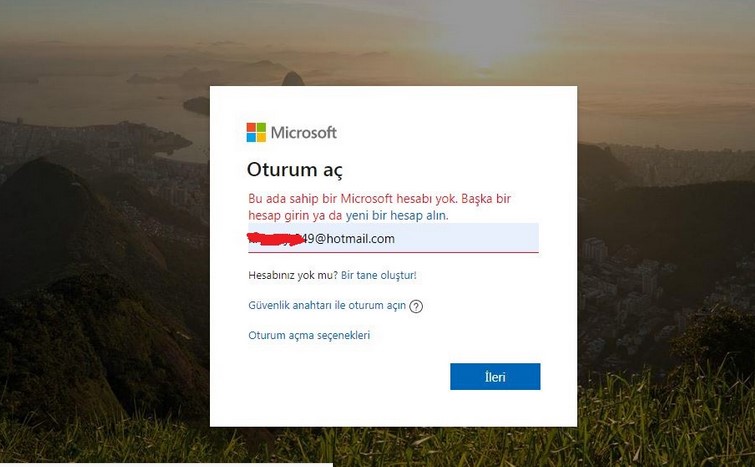Follow the 'yeni bir hesap alın' link
The height and width of the screenshot is (467, 755).
click(x=396, y=215)
